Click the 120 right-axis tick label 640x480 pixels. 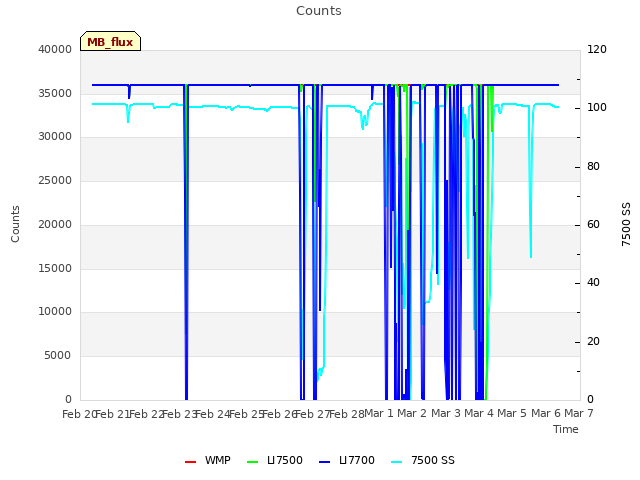pyautogui.click(x=597, y=49)
